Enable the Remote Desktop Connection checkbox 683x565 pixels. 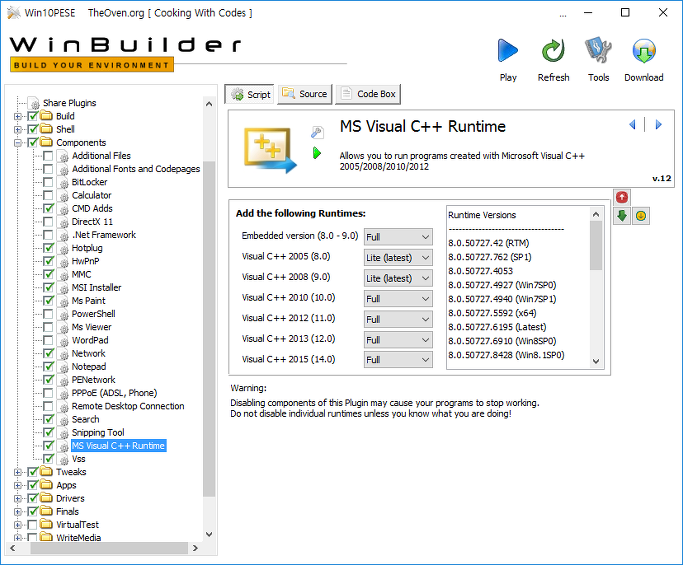point(48,406)
